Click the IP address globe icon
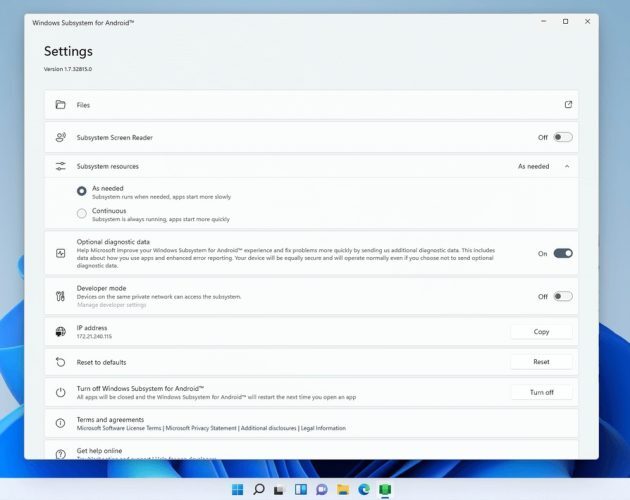This screenshot has width=630, height=500. click(x=60, y=332)
